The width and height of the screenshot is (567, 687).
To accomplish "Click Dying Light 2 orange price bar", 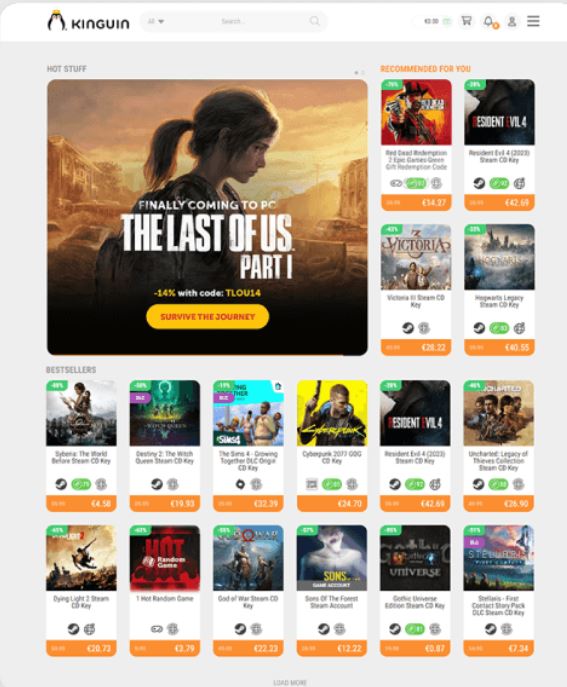I will pos(81,648).
